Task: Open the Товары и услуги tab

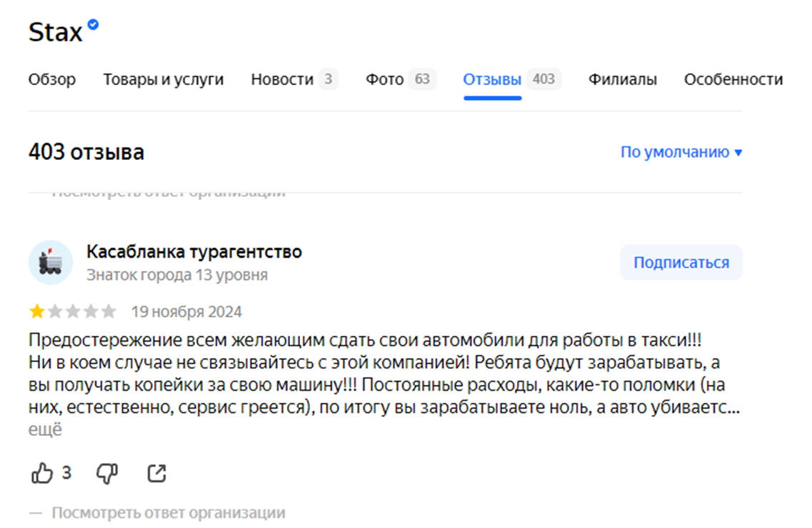Action: (163, 79)
